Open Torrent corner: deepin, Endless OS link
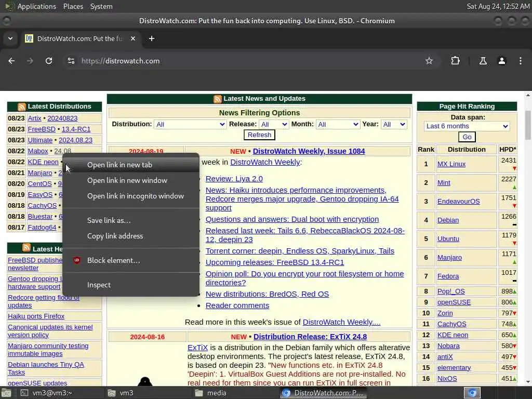 pyautogui.click(x=300, y=251)
